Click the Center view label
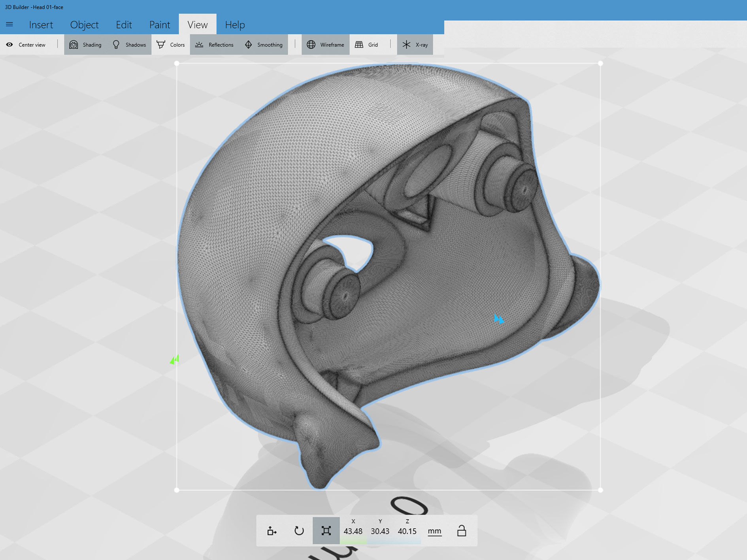Screen dimensions: 747x560 32,45
